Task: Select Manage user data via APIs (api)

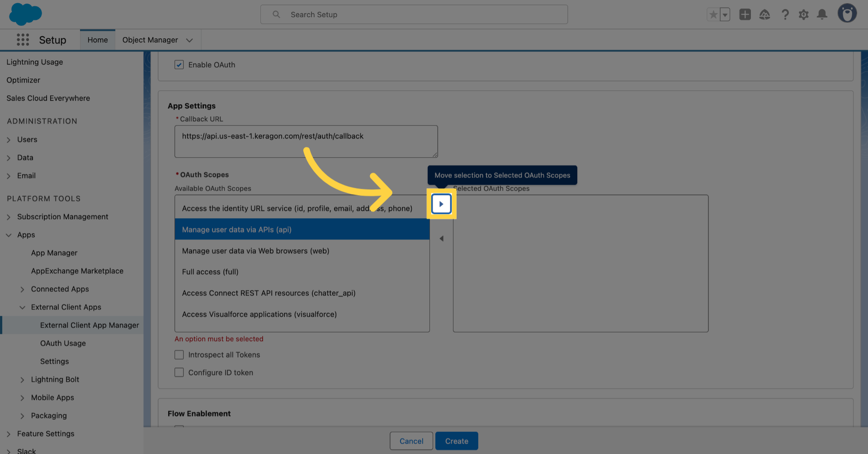Action: 302,229
